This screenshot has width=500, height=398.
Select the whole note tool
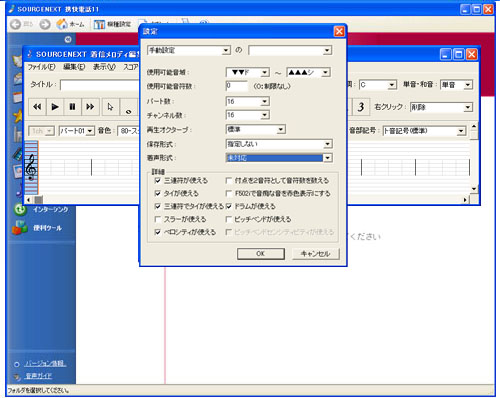click(x=129, y=107)
